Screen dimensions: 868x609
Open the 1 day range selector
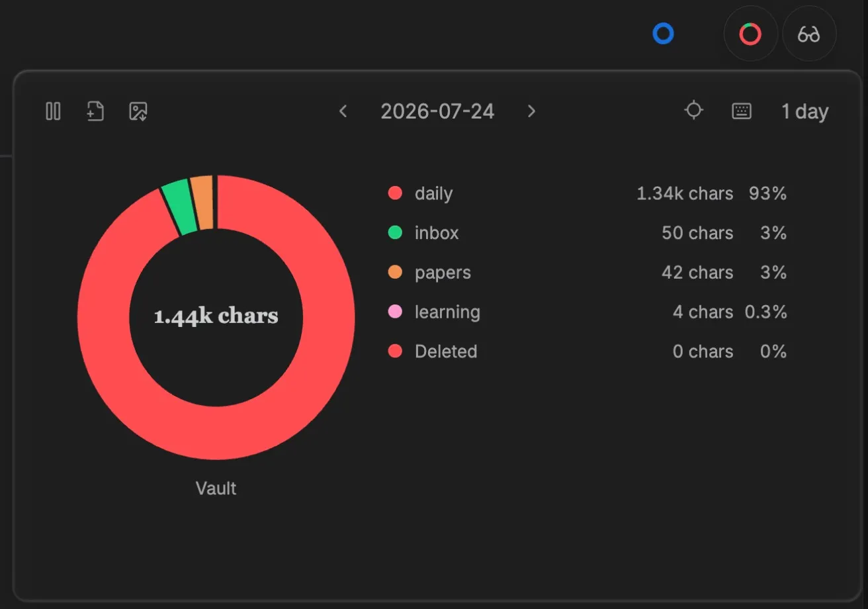[804, 111]
